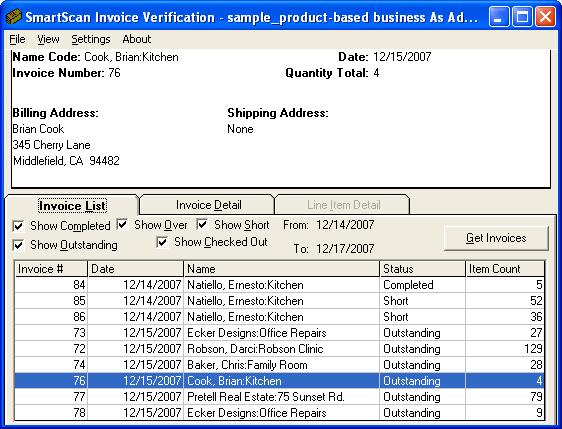
Task: Sort by the Name column header
Action: point(281,269)
